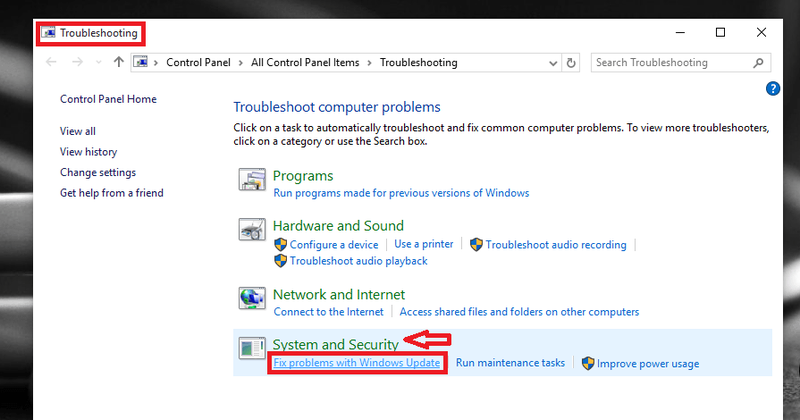Minimize the Troubleshooting window
The width and height of the screenshot is (800, 420).
click(680, 33)
